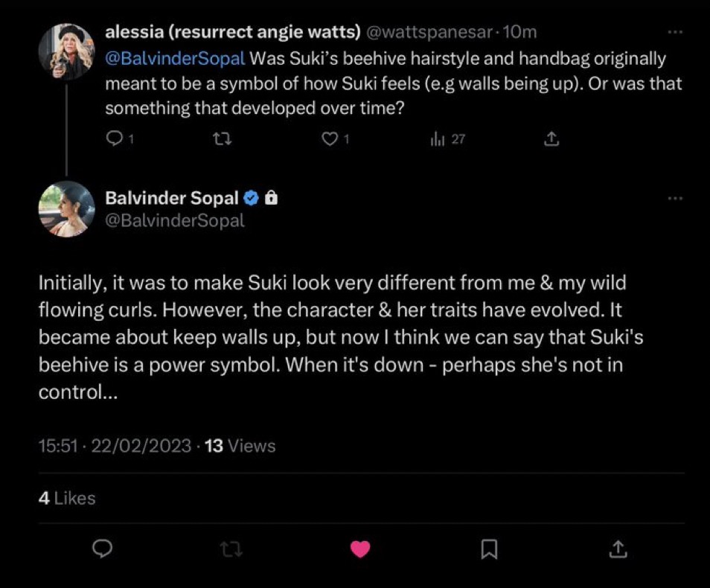Retweet Balvinder Sopal's reply
The image size is (710, 588).
232,549
